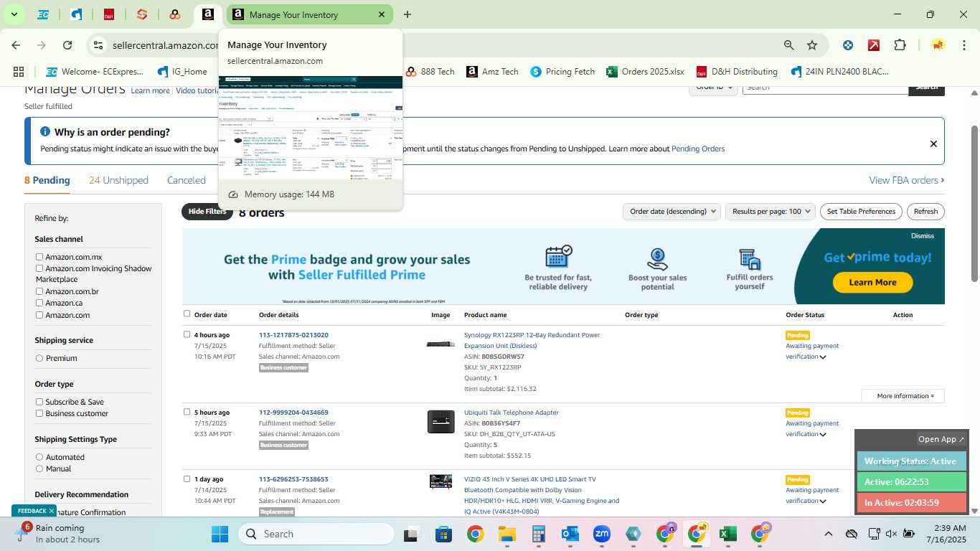
Task: Open the Pricing Fetch bookmark
Action: pos(562,72)
